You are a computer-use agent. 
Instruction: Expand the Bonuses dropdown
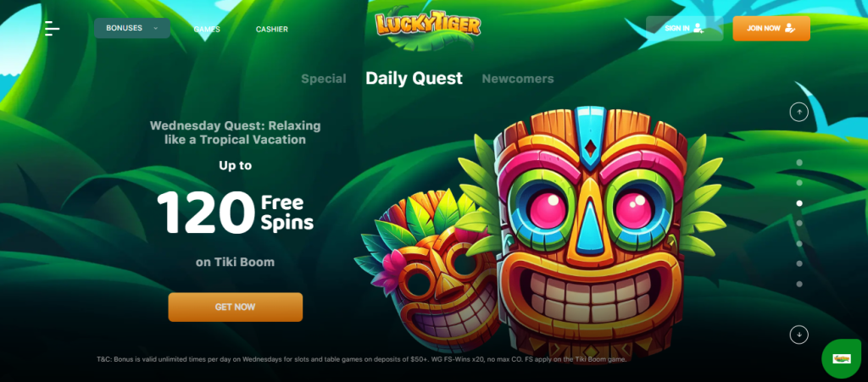click(132, 28)
